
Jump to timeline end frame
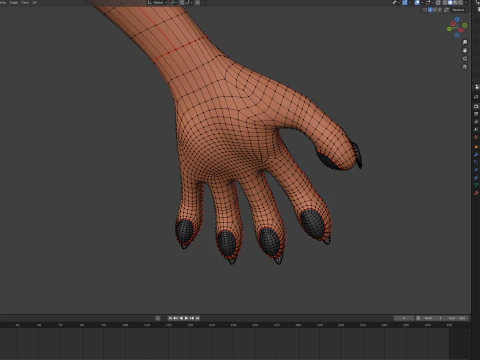197,318
